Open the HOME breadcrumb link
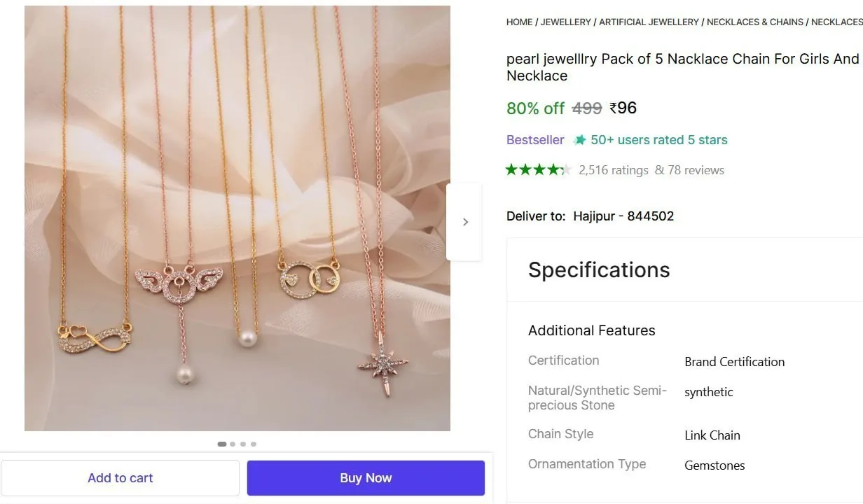The height and width of the screenshot is (504, 863). click(x=520, y=22)
